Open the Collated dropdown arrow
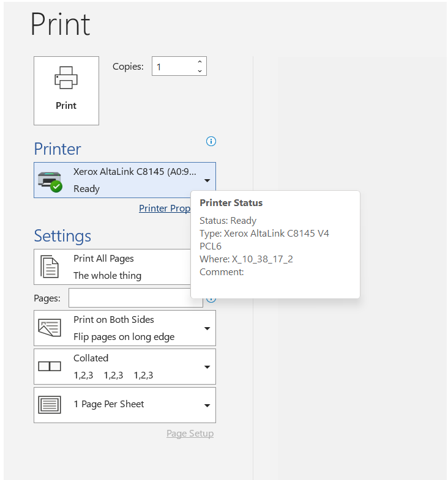 (x=207, y=367)
